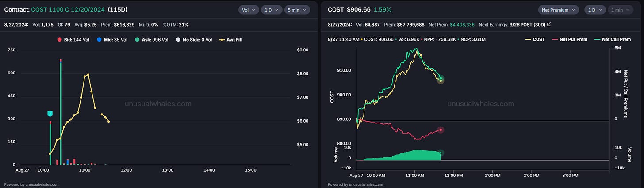
Task: Click the red Net Put Prem endpoint dot
Action: [441, 130]
